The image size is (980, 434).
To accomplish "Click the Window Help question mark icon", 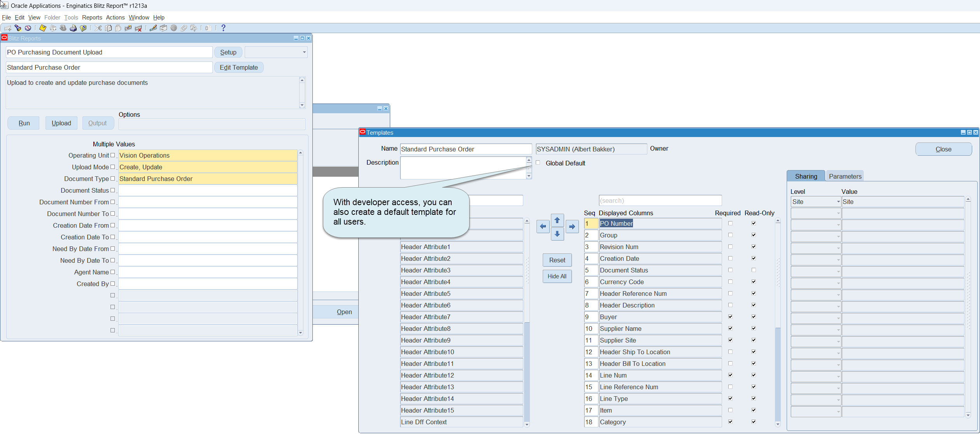I will pyautogui.click(x=223, y=28).
